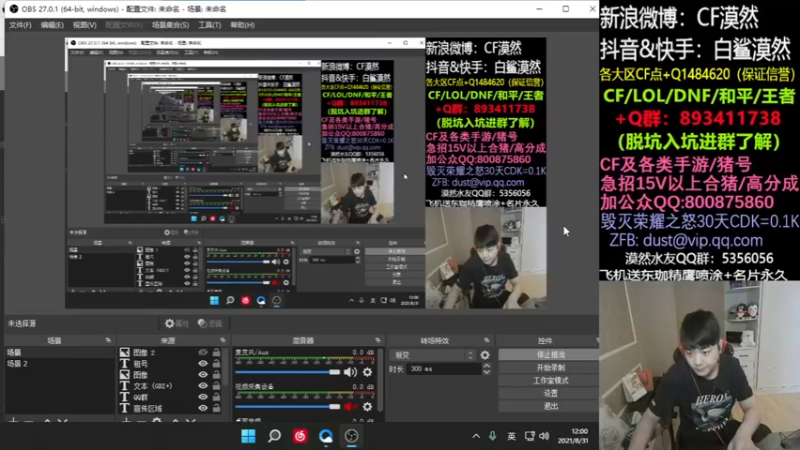Click the 停止推流 stop streaming button
Image resolution: width=800 pixels, height=450 pixels.
[550, 355]
